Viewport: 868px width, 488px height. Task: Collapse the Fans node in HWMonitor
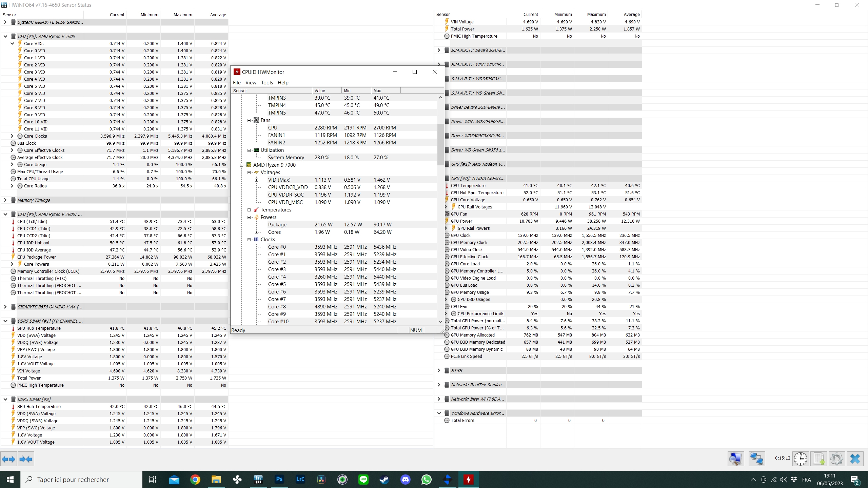(x=249, y=120)
